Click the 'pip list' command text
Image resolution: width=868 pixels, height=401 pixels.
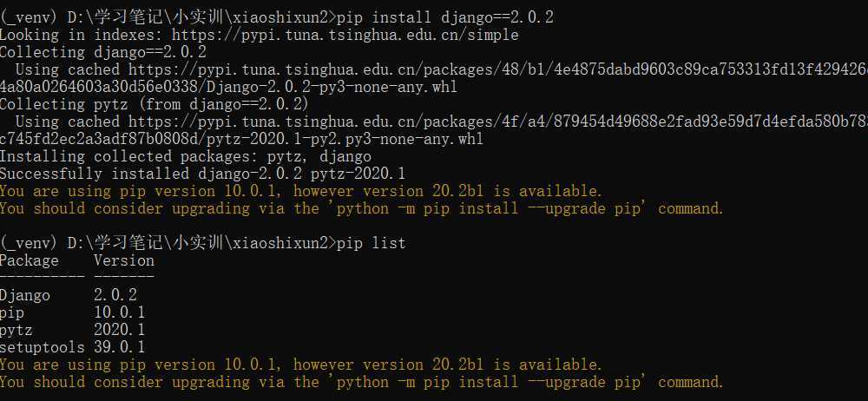tap(371, 243)
